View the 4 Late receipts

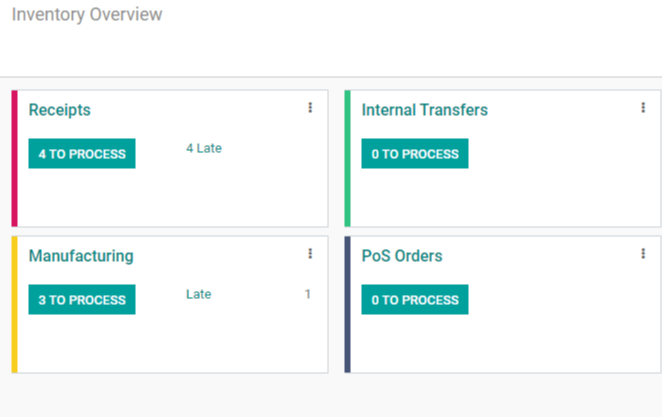pyautogui.click(x=204, y=148)
